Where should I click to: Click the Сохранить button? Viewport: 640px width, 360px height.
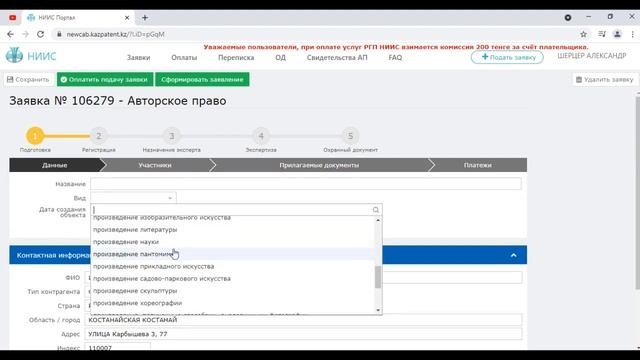coord(28,80)
